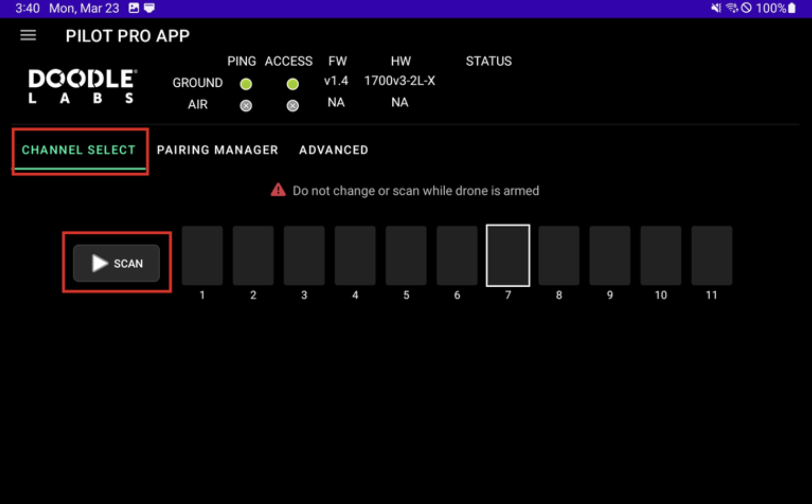Select channel 6 box
This screenshot has width=812, height=504.
[457, 255]
